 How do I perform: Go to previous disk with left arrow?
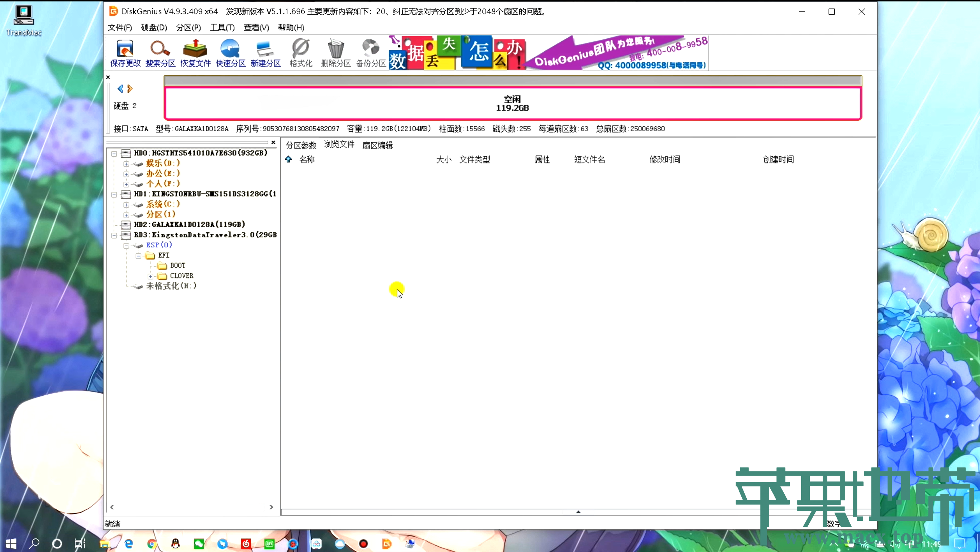click(x=120, y=89)
